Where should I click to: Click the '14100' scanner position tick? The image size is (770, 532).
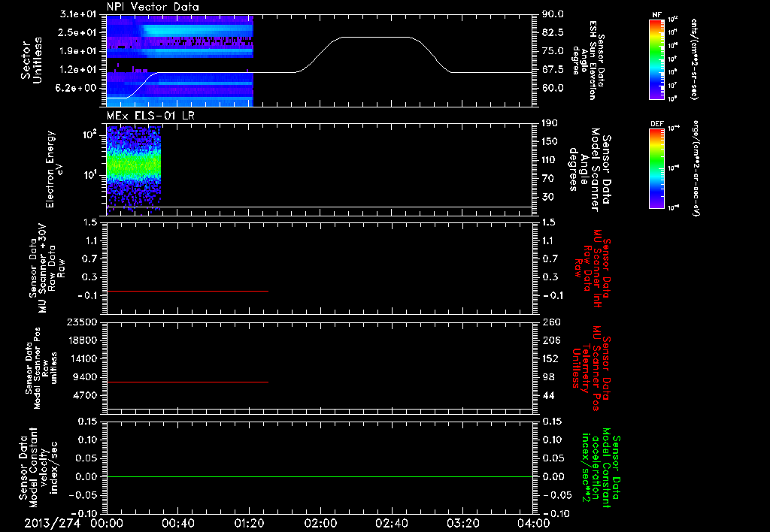tap(82, 358)
